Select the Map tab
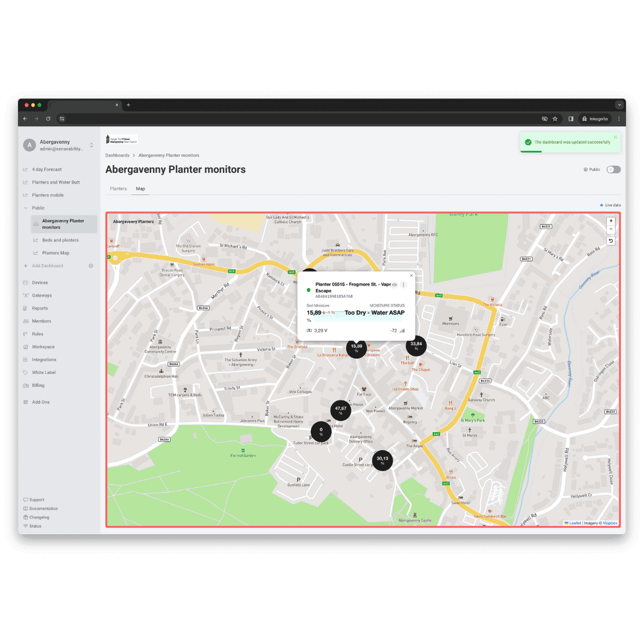Image resolution: width=644 pixels, height=644 pixels. pyautogui.click(x=141, y=189)
